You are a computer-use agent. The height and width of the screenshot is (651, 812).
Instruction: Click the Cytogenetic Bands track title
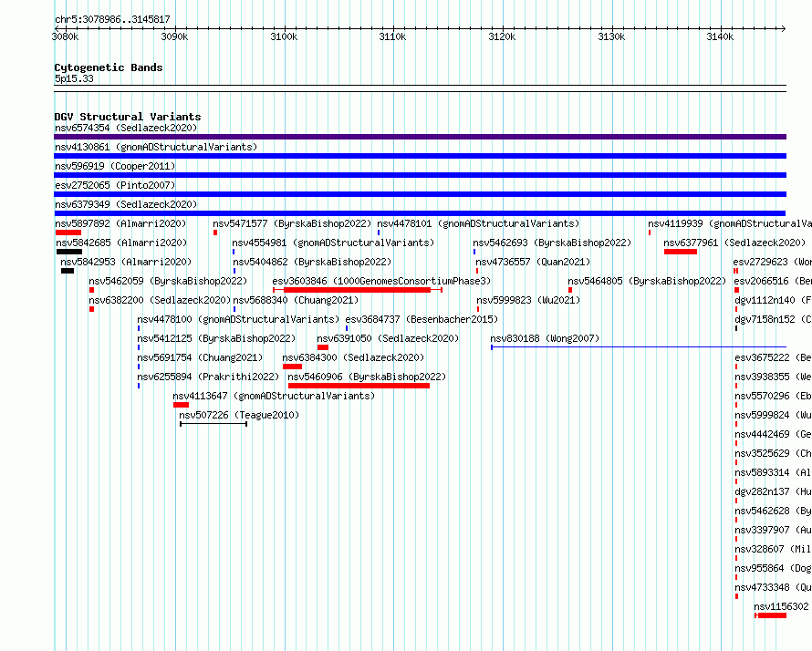click(109, 67)
